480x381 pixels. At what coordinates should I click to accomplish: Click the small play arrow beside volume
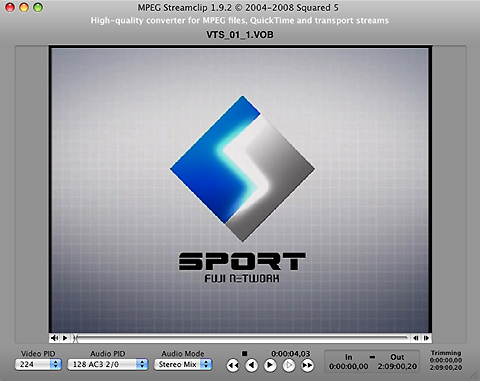click(x=65, y=338)
